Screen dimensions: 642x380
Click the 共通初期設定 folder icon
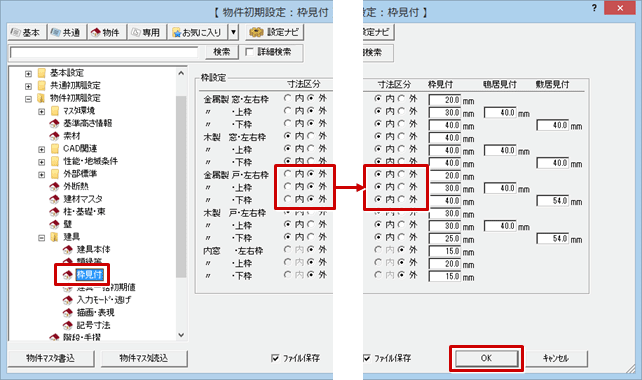(x=41, y=86)
